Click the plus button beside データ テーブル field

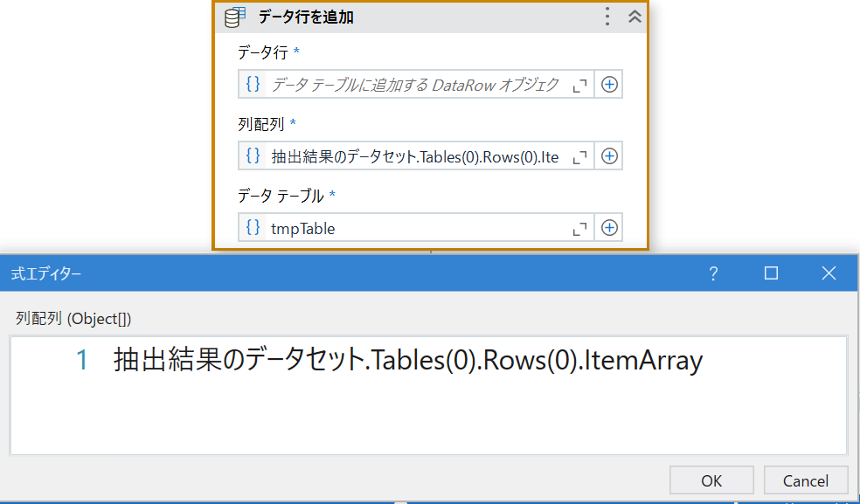(x=609, y=228)
